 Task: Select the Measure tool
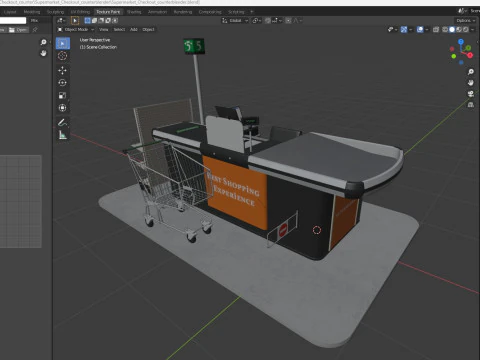[x=62, y=135]
